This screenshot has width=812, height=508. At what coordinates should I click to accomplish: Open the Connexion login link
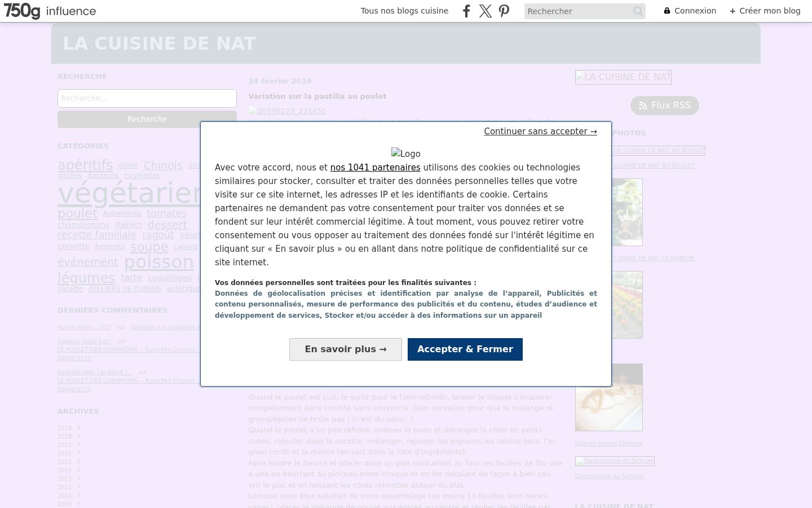[695, 11]
